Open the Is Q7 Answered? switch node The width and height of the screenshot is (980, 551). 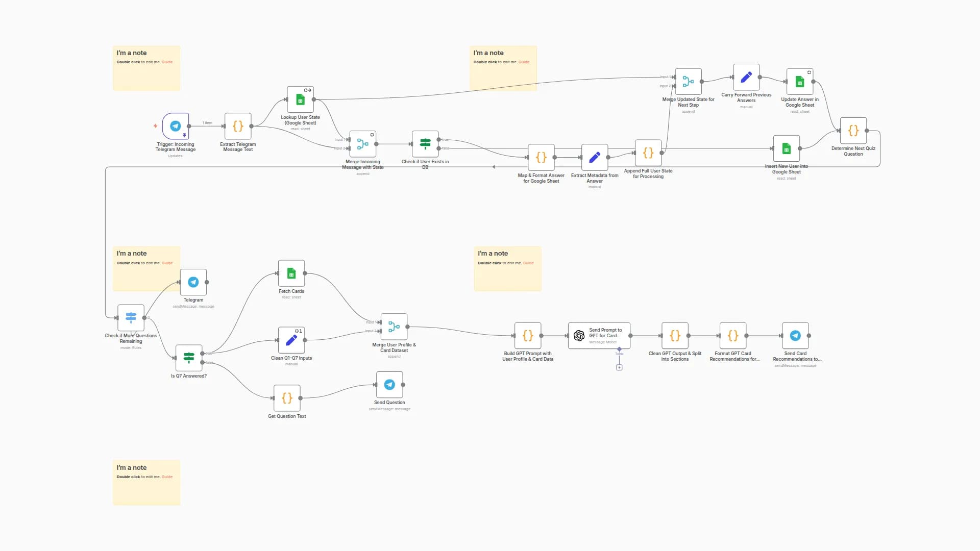click(188, 359)
